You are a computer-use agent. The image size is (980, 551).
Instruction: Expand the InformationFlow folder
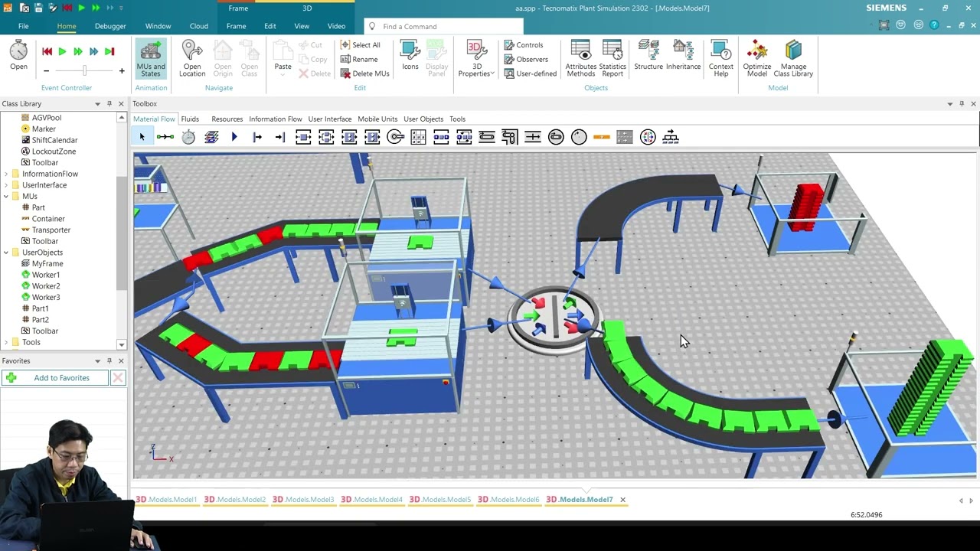click(x=6, y=174)
